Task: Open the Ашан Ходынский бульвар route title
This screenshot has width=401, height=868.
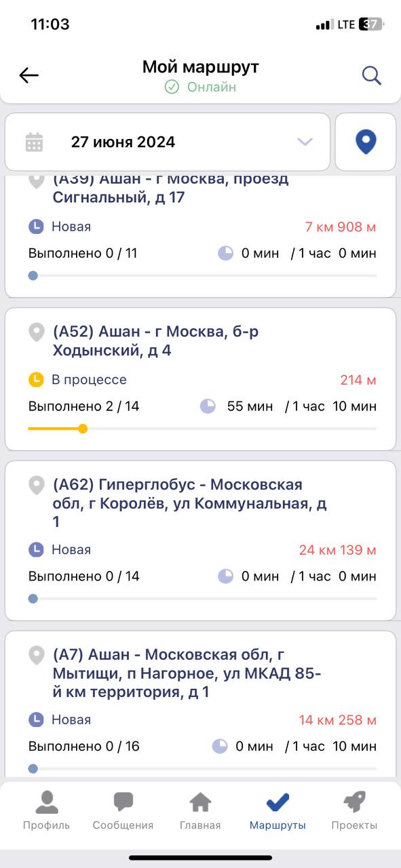Action: point(155,341)
